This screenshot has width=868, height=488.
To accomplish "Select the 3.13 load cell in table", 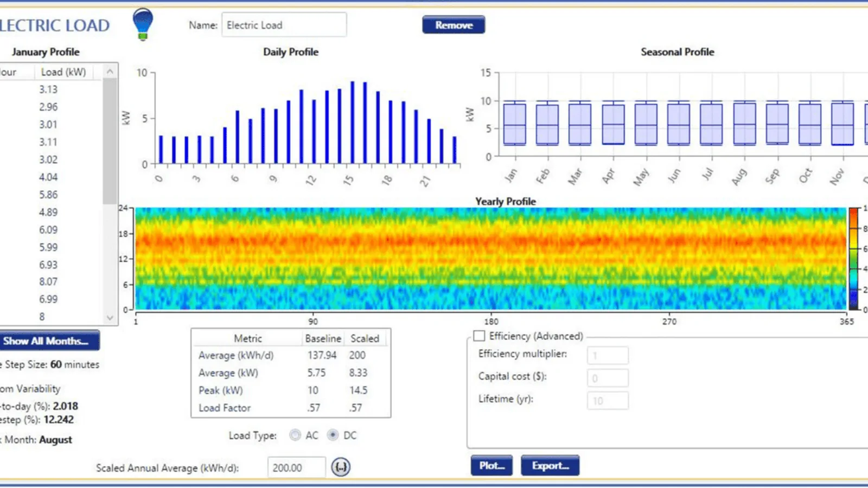I will coord(48,89).
